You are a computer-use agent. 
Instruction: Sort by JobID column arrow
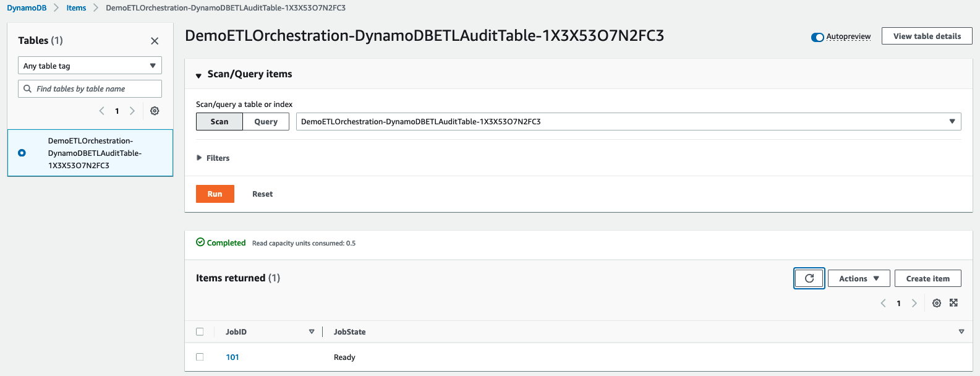coord(312,331)
